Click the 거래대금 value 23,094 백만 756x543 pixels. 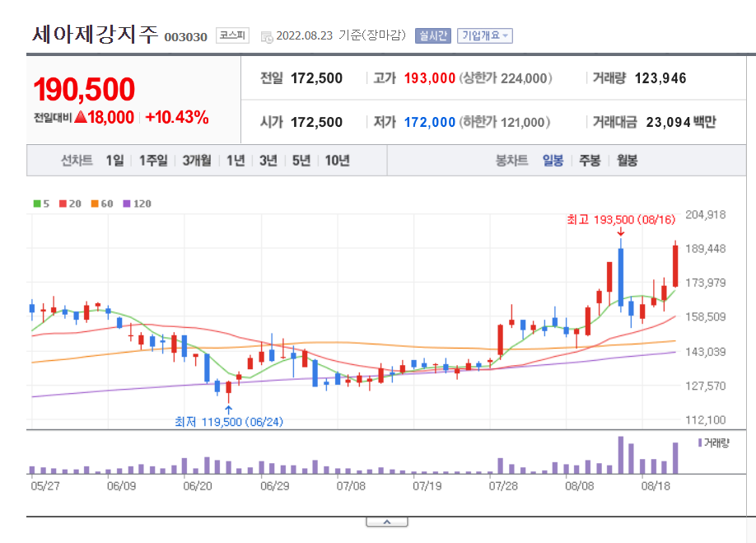681,123
